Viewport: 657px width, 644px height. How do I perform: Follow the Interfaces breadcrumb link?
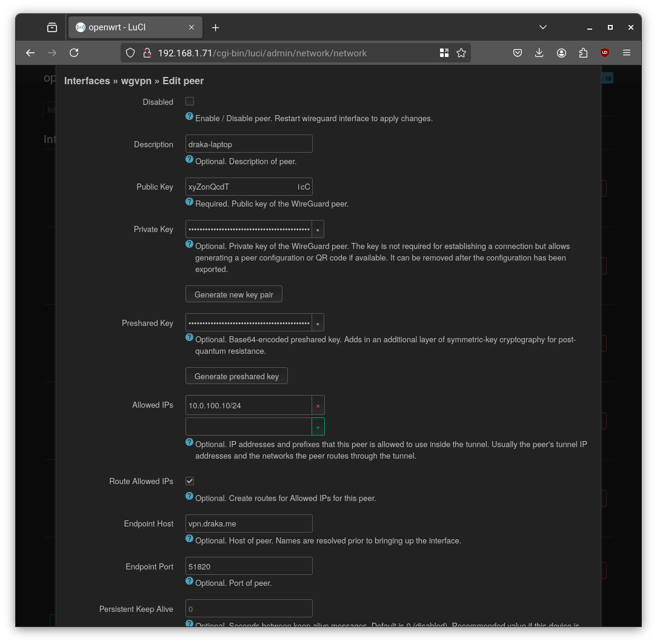[x=87, y=80]
